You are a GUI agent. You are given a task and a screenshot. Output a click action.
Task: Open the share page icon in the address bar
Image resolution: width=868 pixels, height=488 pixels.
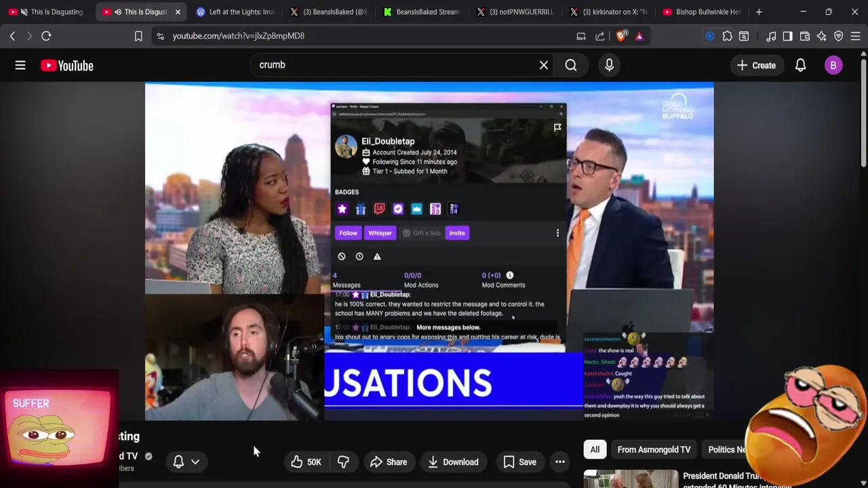click(x=600, y=36)
